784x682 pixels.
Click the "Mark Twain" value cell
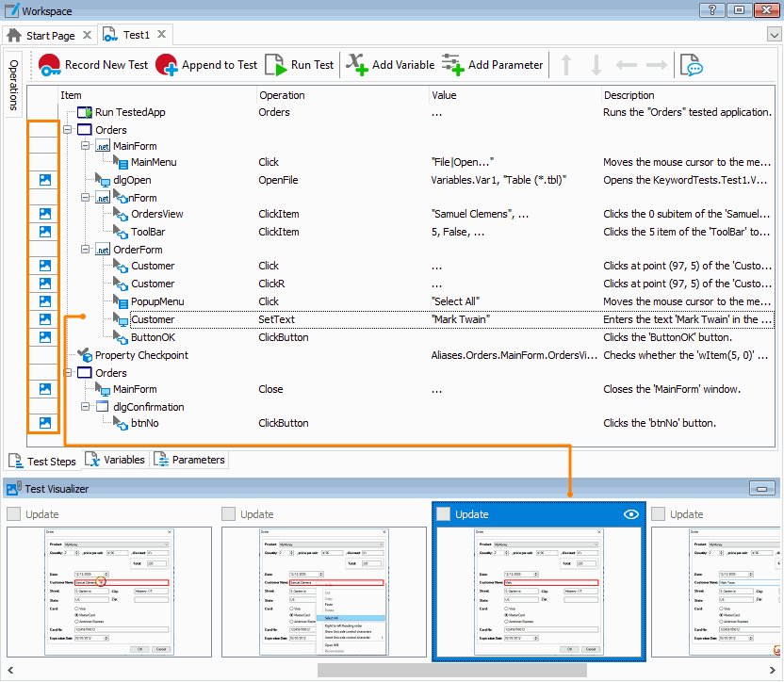[x=461, y=319]
